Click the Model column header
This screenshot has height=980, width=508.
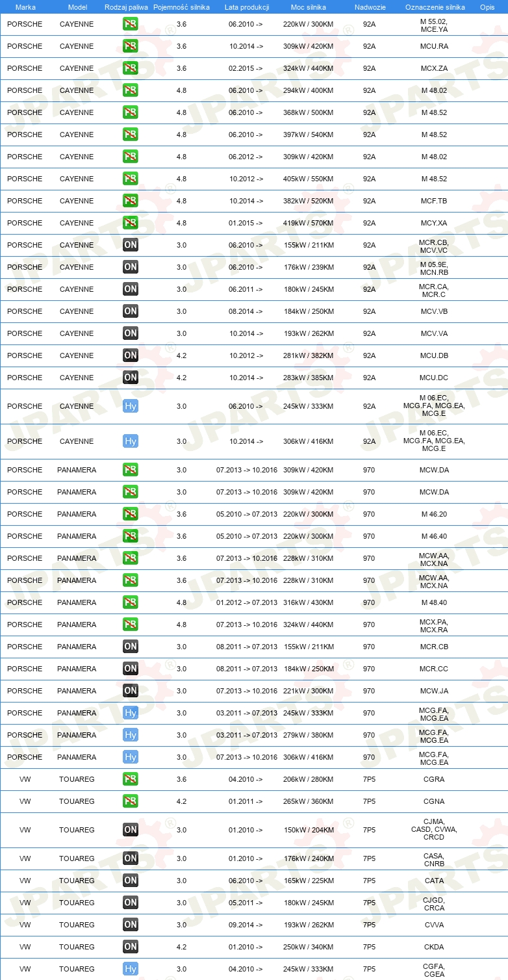(x=77, y=7)
